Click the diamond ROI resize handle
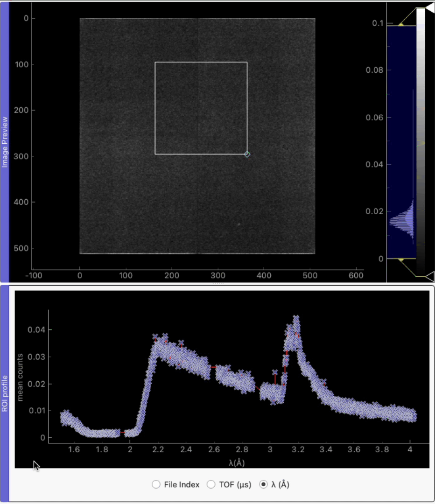Image resolution: width=435 pixels, height=504 pixels. click(247, 154)
